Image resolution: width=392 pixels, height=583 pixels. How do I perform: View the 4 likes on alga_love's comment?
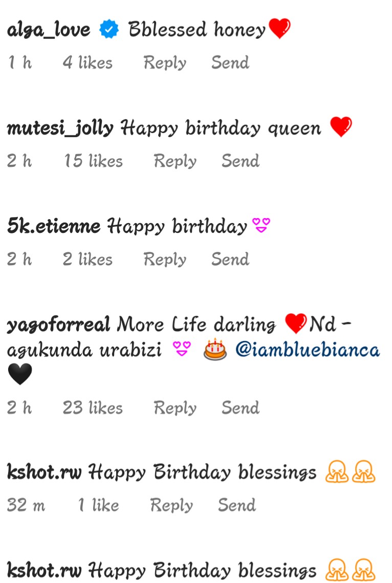point(88,62)
